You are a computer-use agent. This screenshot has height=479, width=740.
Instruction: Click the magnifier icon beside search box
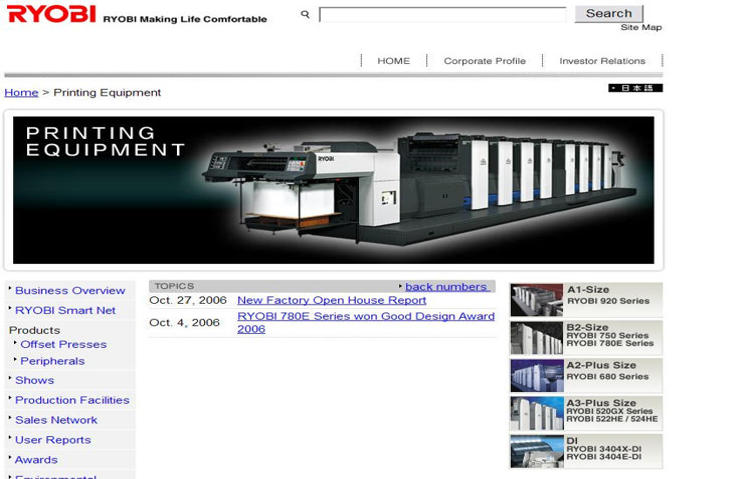(x=305, y=14)
